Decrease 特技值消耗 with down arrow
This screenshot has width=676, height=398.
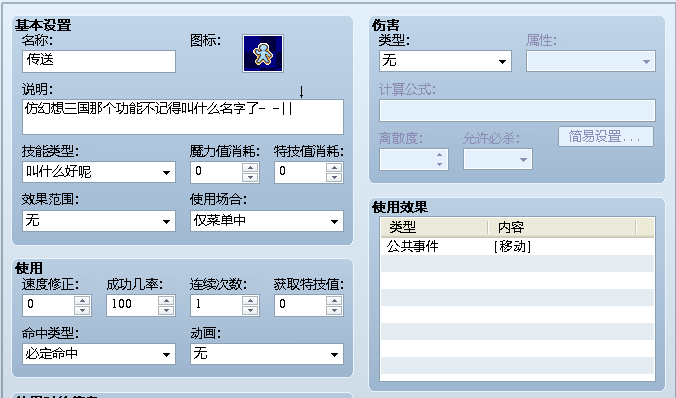pos(334,177)
